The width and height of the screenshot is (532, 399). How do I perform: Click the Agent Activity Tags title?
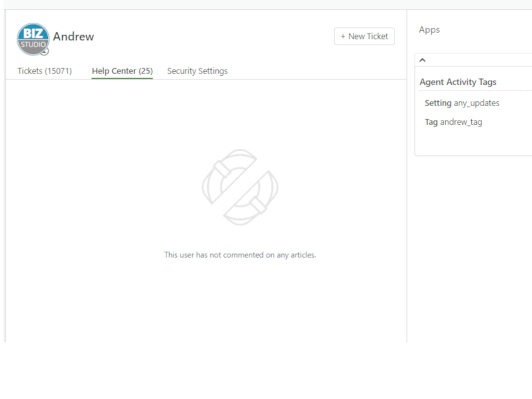point(458,82)
